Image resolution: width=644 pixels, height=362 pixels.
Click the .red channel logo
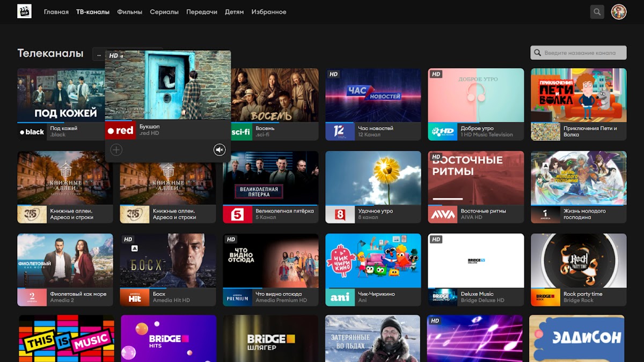pos(120,130)
